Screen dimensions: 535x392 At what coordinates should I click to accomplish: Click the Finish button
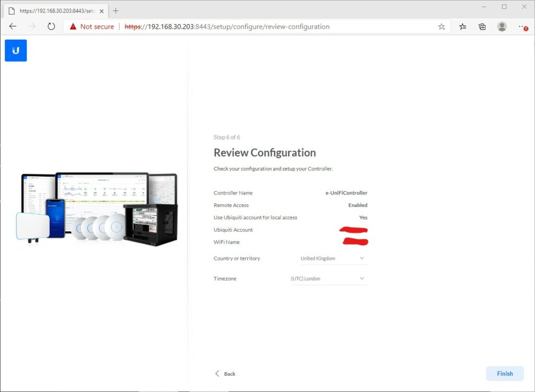pos(505,374)
